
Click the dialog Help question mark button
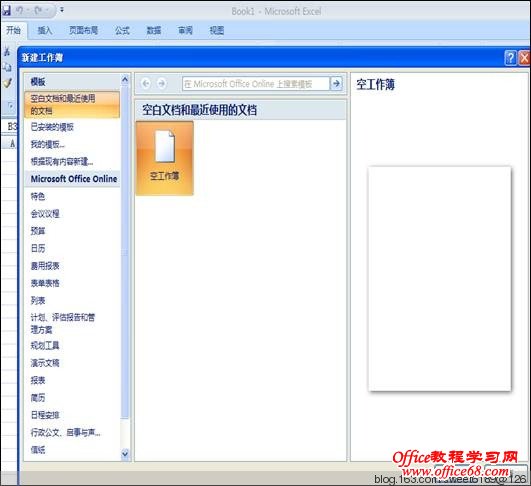510,58
